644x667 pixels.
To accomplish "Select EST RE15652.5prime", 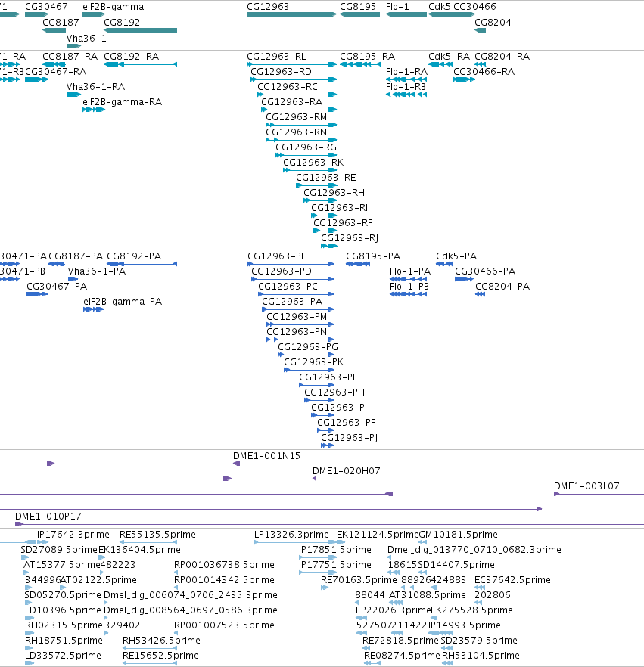I will (x=150, y=662).
